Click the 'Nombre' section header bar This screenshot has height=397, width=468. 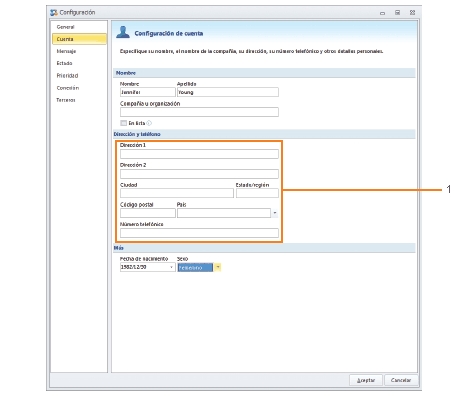pos(264,73)
